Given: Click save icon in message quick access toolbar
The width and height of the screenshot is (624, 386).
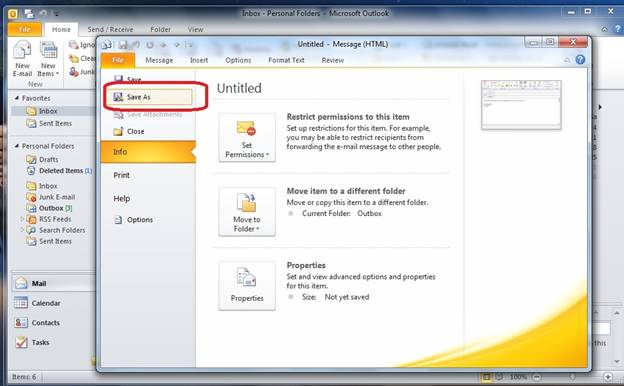Looking at the screenshot, I should 123,45.
